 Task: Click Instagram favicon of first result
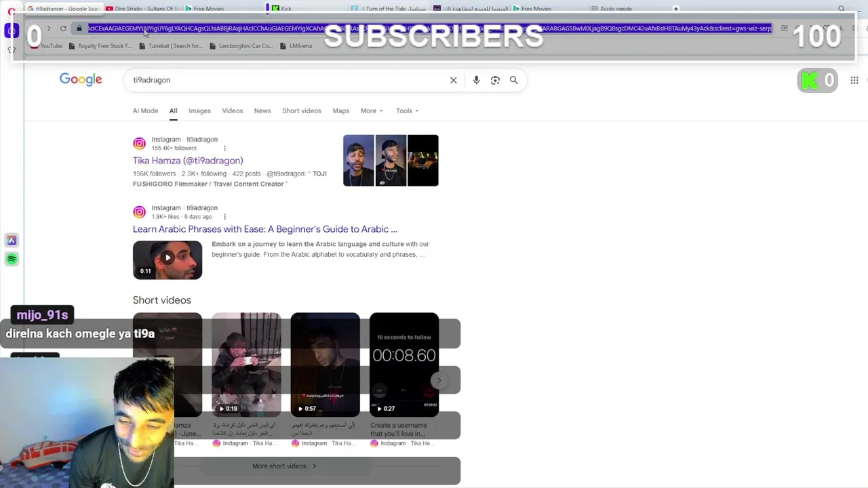tap(139, 144)
